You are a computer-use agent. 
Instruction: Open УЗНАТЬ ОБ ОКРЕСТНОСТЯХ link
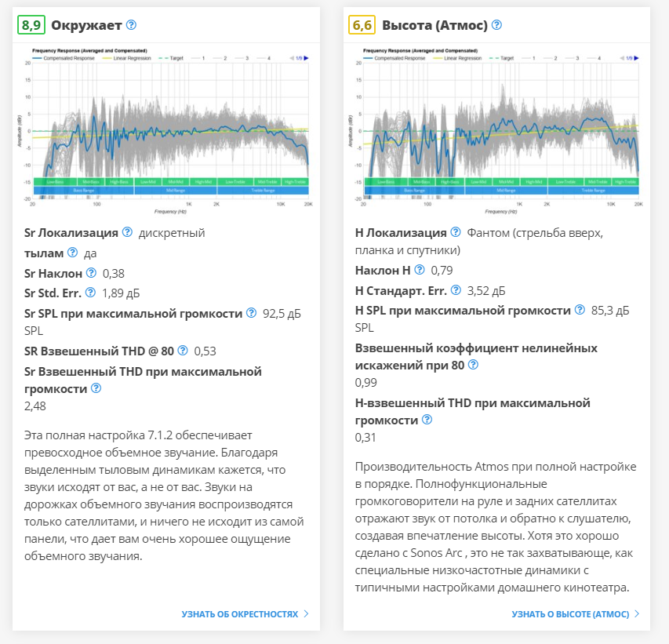tap(240, 613)
